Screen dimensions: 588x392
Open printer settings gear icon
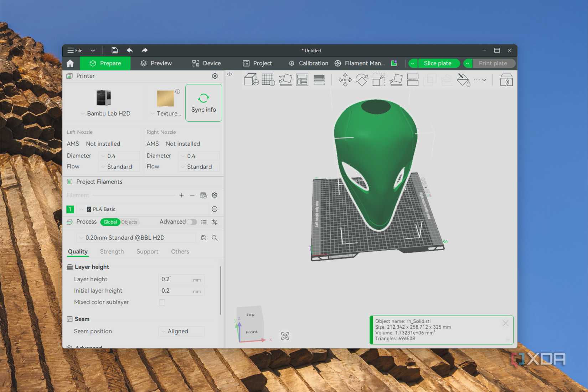coord(215,76)
